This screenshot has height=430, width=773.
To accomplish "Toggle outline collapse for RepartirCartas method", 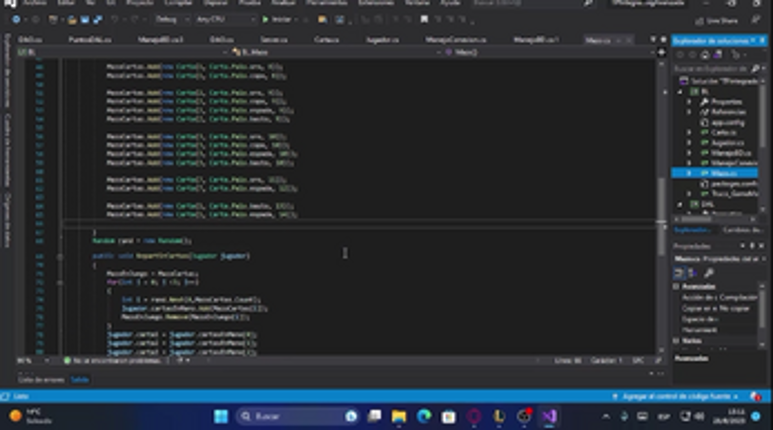I will [x=60, y=256].
